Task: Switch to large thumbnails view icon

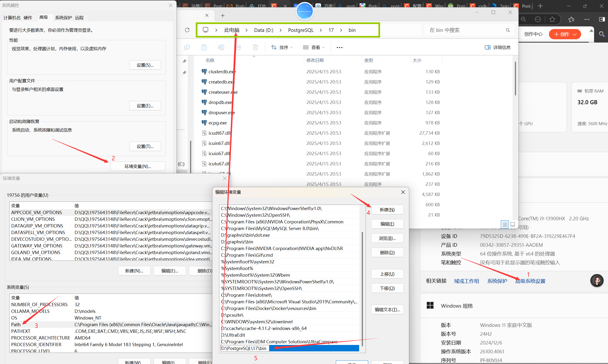Action: click(x=513, y=224)
